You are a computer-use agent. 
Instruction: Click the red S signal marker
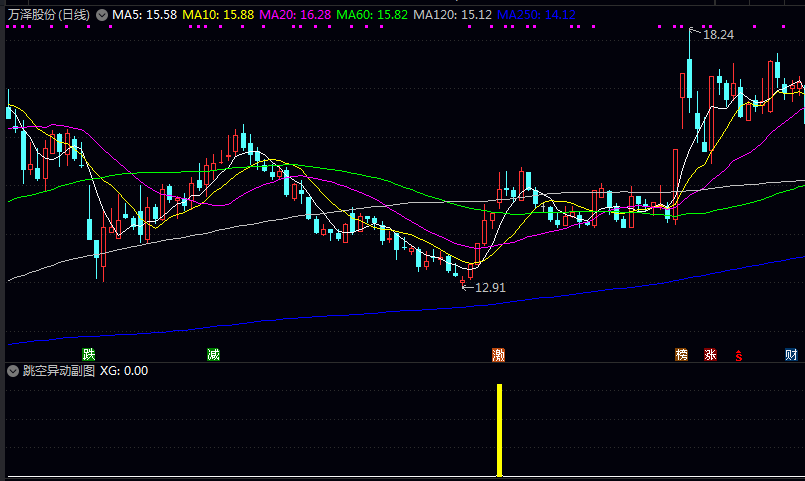click(x=739, y=355)
